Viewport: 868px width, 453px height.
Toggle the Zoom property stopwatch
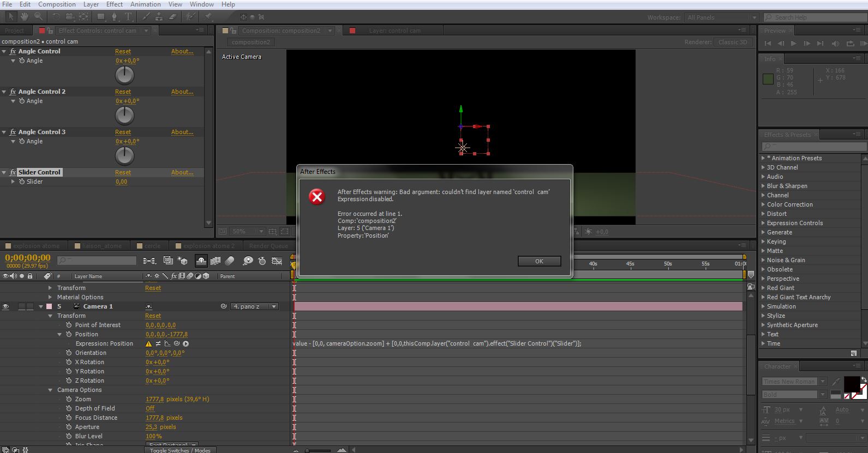tap(69, 399)
